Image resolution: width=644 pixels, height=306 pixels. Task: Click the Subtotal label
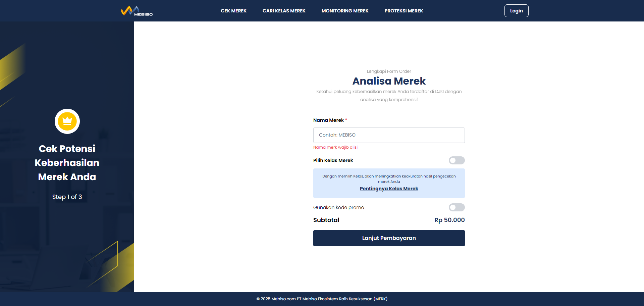coord(326,220)
